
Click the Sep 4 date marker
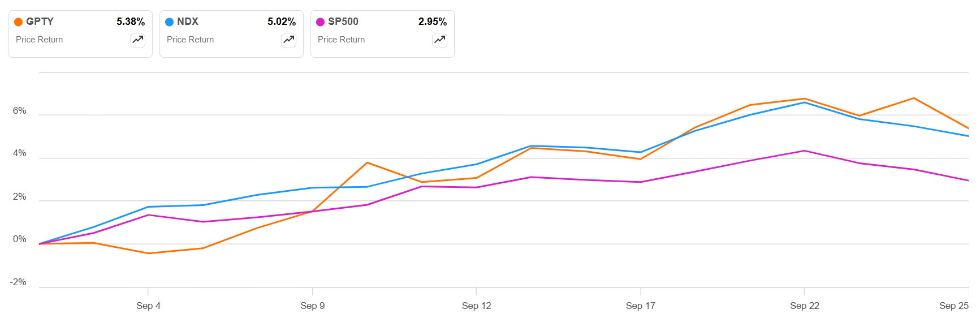coord(148,306)
